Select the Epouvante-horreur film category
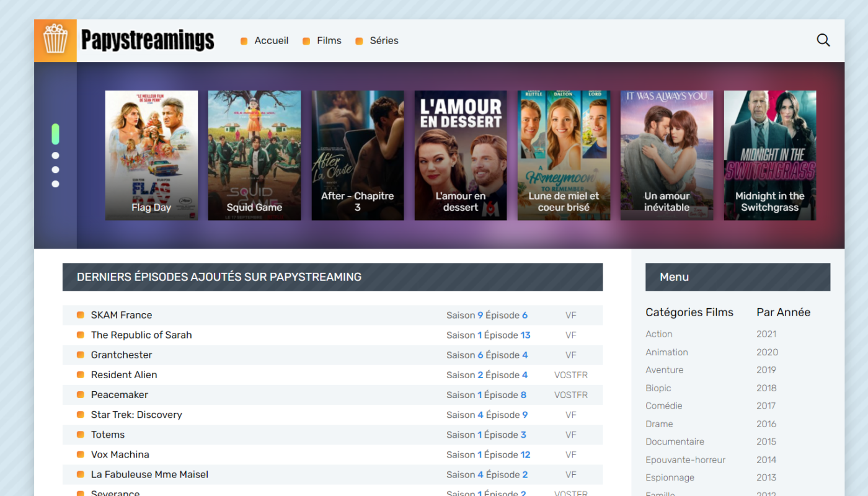The image size is (868, 496). coord(686,460)
